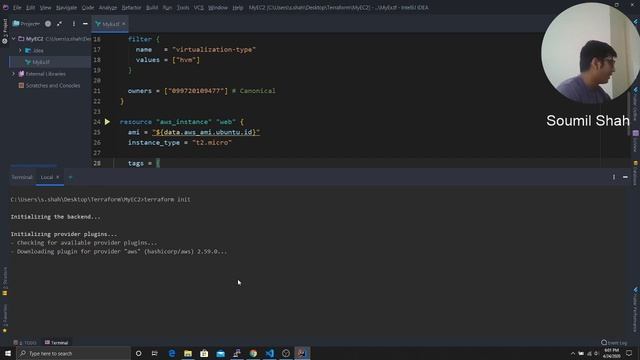The width and height of the screenshot is (640, 360).
Task: Open the View menu
Action: coord(45,7)
